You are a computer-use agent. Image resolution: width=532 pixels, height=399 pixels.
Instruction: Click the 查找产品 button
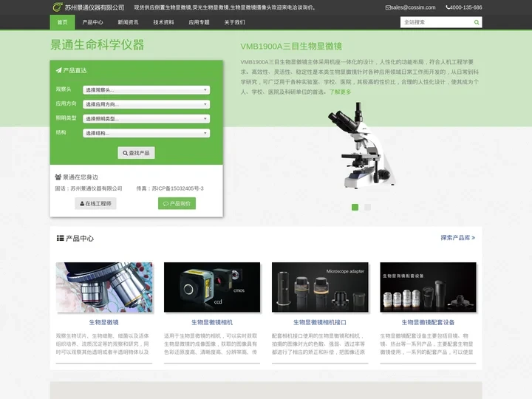[136, 153]
